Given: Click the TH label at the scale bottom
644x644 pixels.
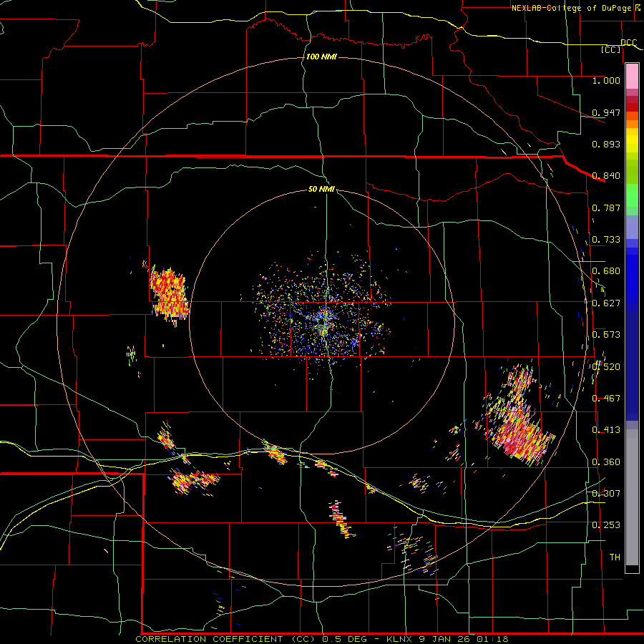Looking at the screenshot, I should (x=615, y=557).
